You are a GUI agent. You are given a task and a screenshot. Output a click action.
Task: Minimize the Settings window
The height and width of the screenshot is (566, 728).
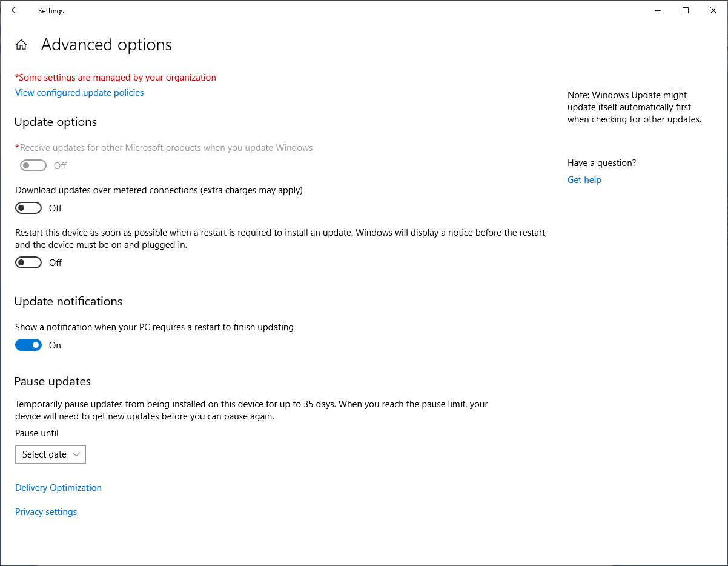[x=658, y=10]
